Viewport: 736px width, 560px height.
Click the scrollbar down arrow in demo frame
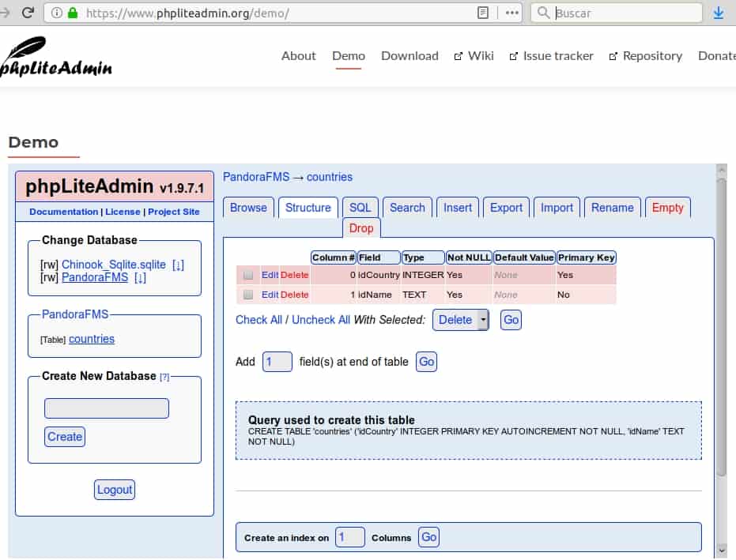[x=722, y=551]
